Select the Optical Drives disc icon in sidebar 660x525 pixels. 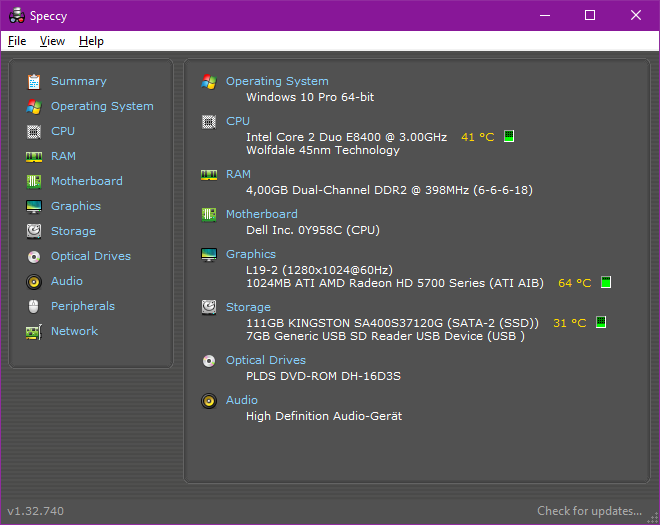coord(34,256)
